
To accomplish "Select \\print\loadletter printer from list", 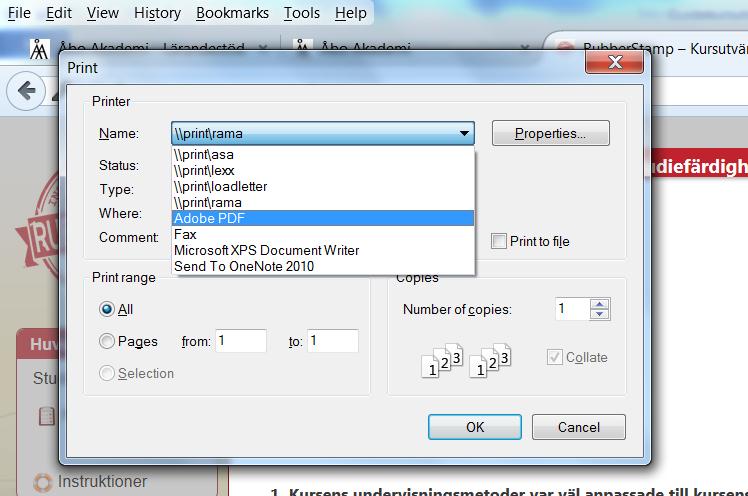I will (x=323, y=186).
